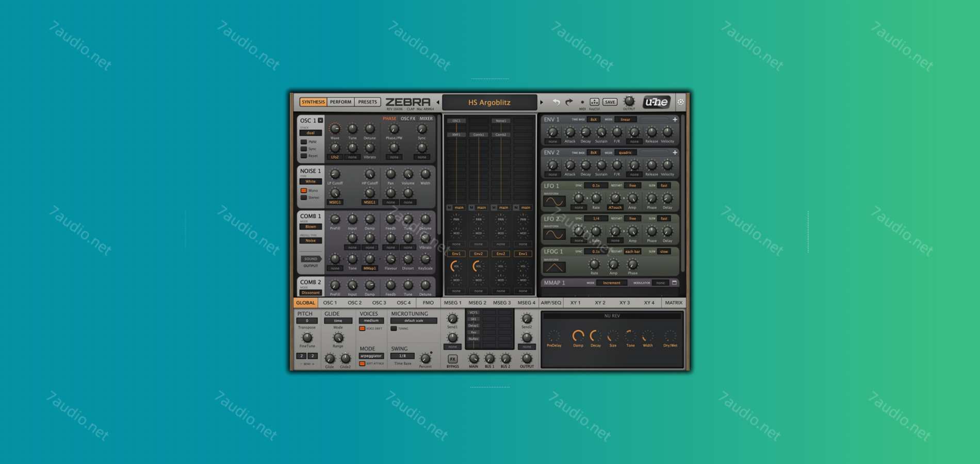Switch to the PERFORM page

click(340, 102)
